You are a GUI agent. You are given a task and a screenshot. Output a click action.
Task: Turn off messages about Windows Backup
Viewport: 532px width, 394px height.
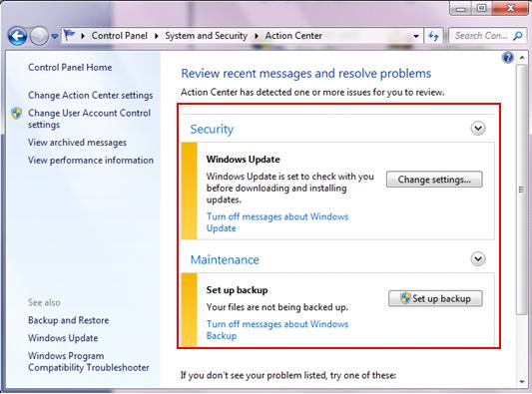[x=277, y=329]
